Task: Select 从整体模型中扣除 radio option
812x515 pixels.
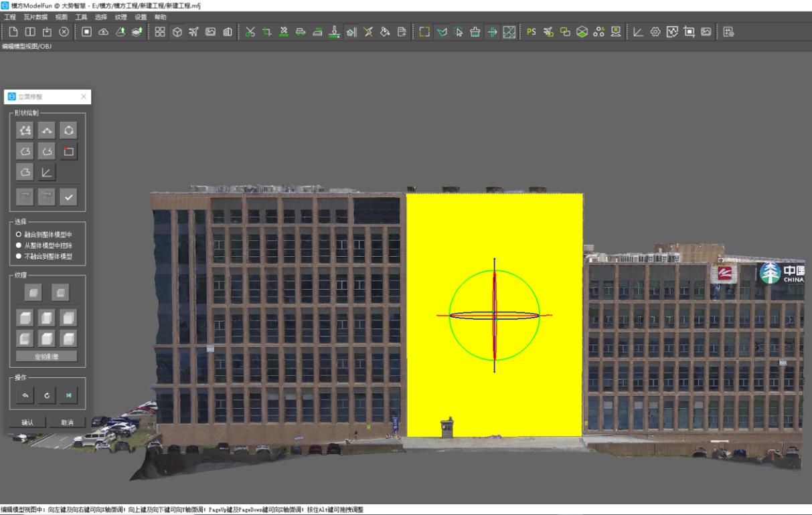Action: coord(45,245)
